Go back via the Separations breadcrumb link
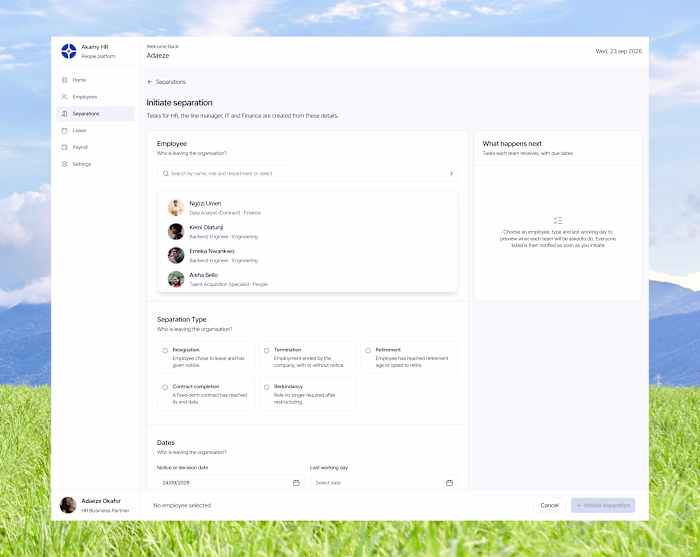Screen dimensions: 700x557 pos(171,82)
